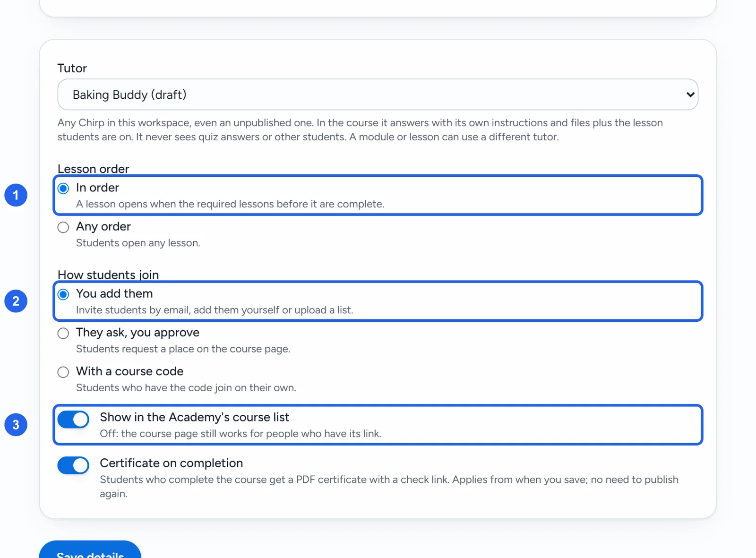The height and width of the screenshot is (558, 756).
Task: Select With a course code option
Action: tap(63, 372)
